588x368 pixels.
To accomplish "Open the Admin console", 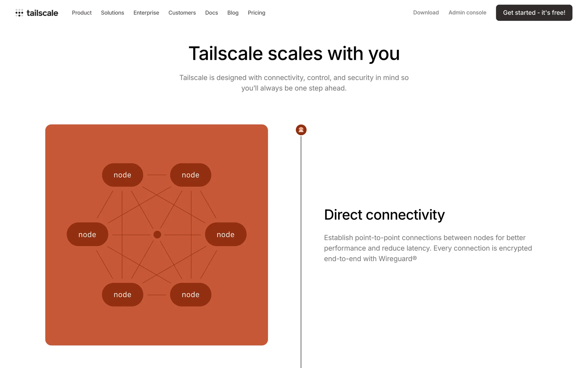I will point(467,13).
